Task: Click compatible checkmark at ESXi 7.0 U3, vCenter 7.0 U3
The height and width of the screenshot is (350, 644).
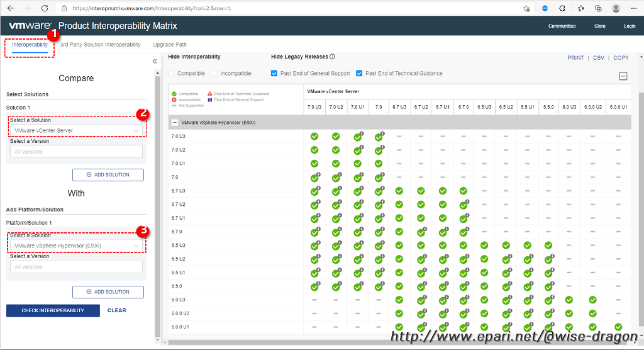Action: (314, 137)
